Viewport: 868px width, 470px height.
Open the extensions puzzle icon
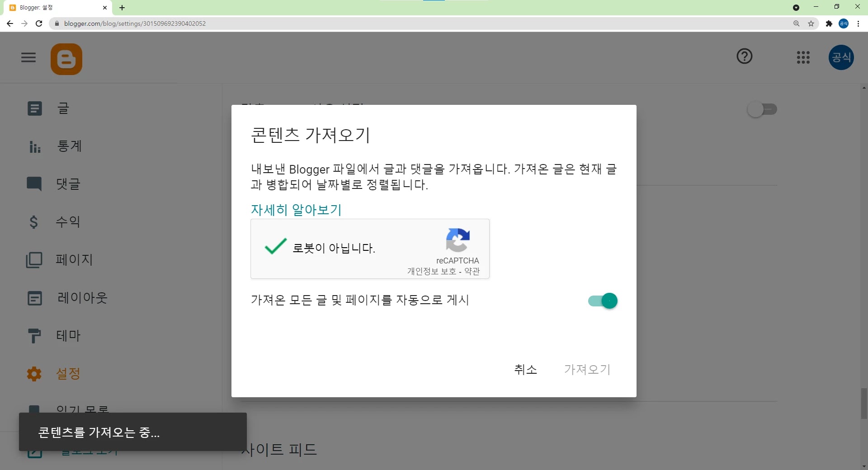(x=829, y=23)
